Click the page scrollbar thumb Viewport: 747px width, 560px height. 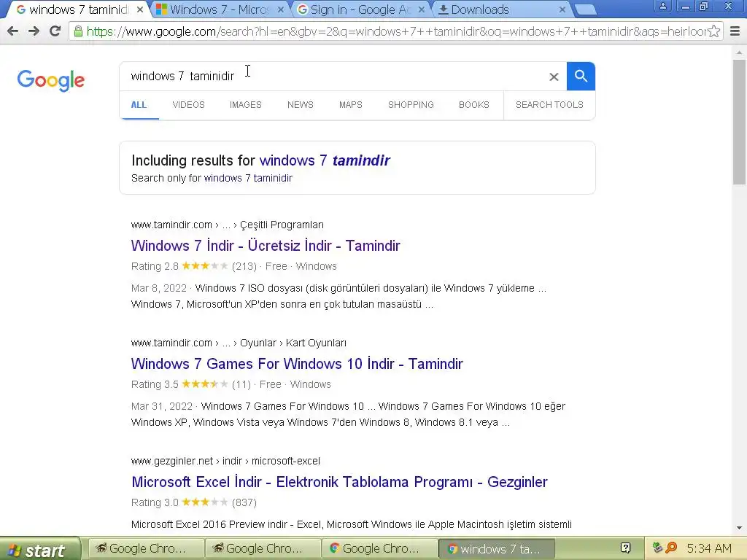click(x=739, y=122)
